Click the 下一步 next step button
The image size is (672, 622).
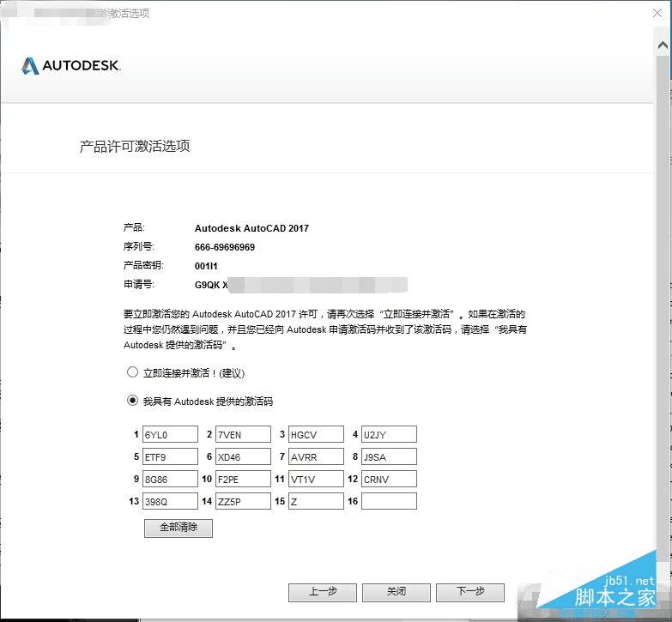(470, 593)
